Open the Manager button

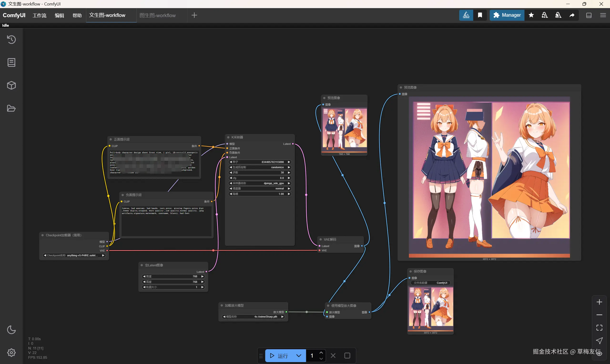[507, 15]
